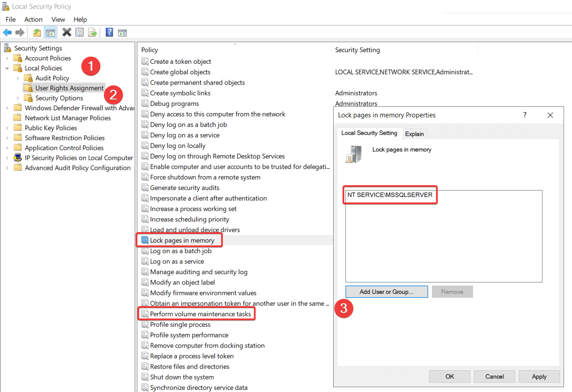Click the blue Help question mark icon

pos(109,32)
